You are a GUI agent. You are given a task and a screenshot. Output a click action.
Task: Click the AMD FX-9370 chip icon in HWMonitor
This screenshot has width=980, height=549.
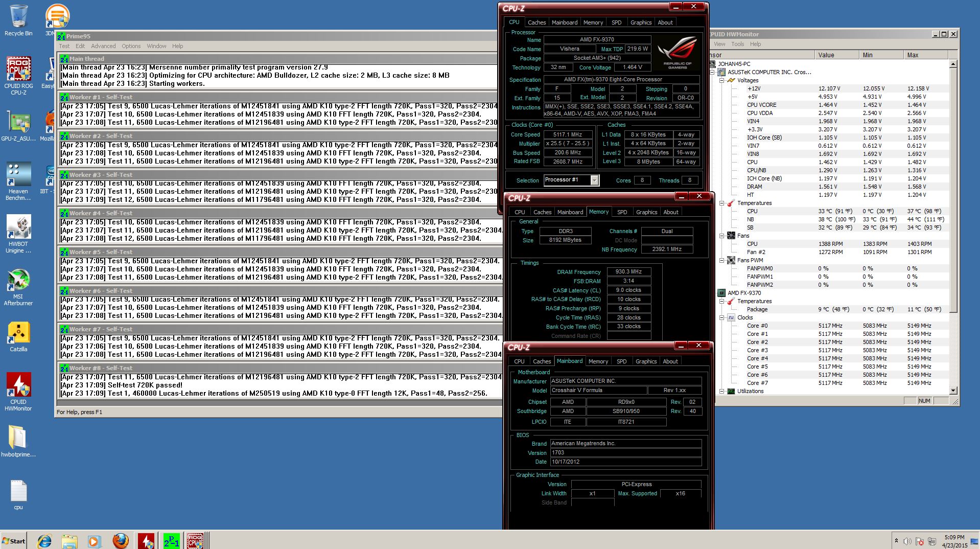pos(721,293)
